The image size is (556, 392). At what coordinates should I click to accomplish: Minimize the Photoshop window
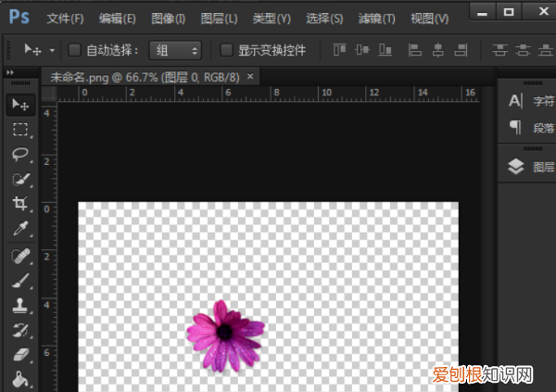(482, 12)
